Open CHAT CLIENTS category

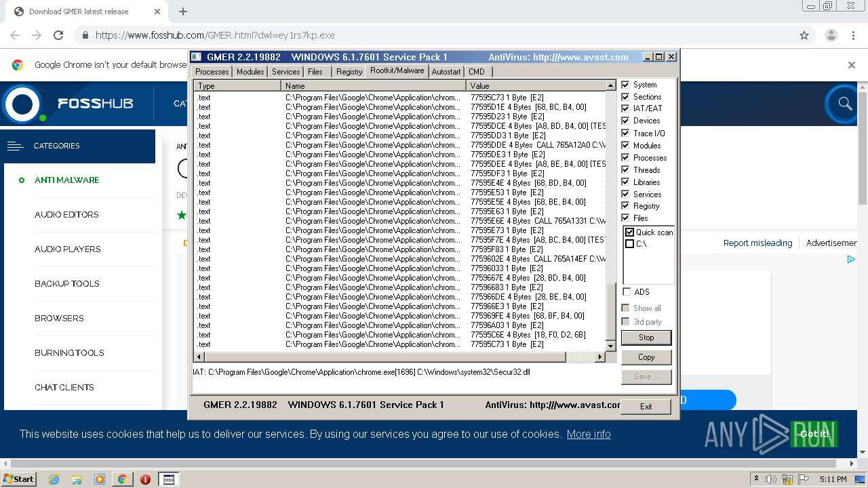(64, 388)
